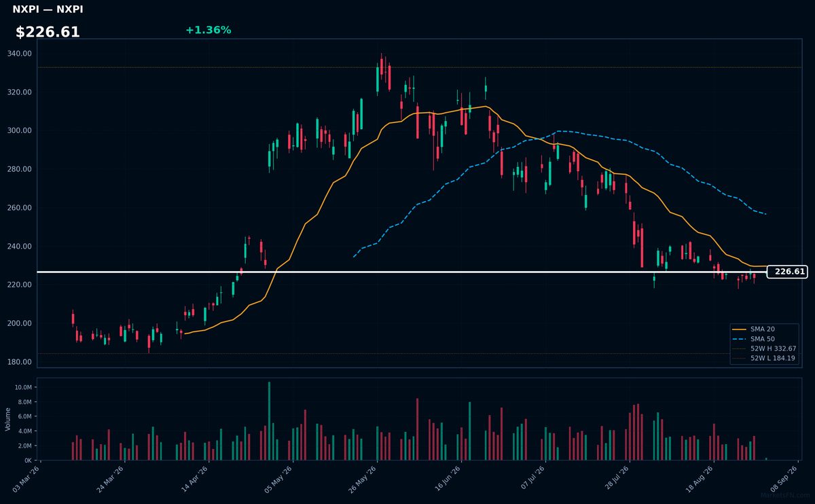
Task: Click the 26 May '26 date label
Action: (364, 479)
